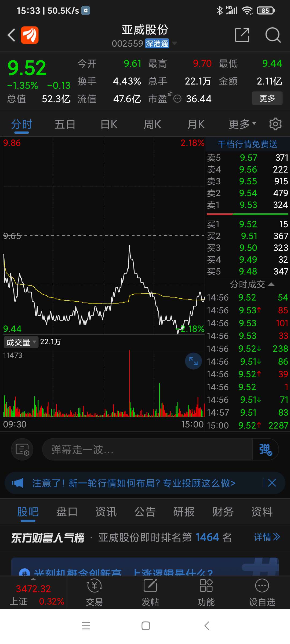
Task: Open the 研报 research tab
Action: [x=184, y=512]
